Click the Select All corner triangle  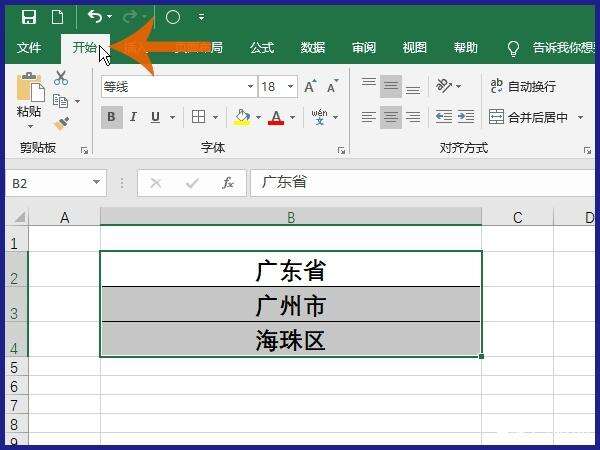pyautogui.click(x=19, y=217)
